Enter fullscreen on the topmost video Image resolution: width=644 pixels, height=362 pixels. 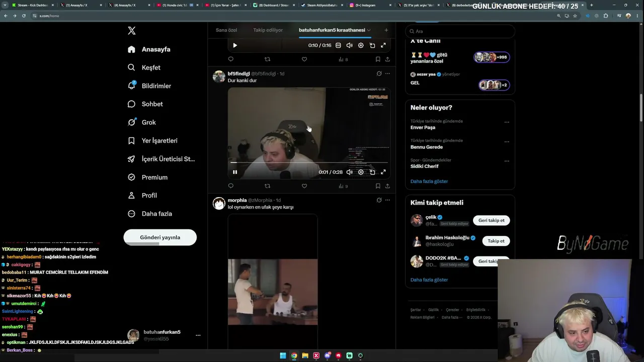[x=383, y=45]
